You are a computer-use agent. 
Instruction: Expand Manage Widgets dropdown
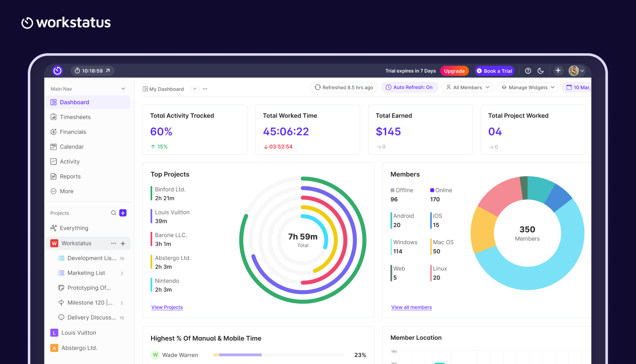[x=528, y=87]
